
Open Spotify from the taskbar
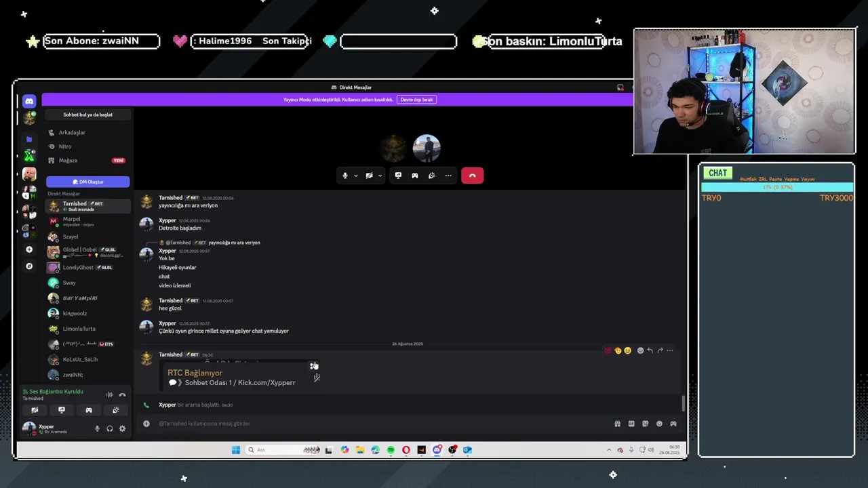[391, 450]
